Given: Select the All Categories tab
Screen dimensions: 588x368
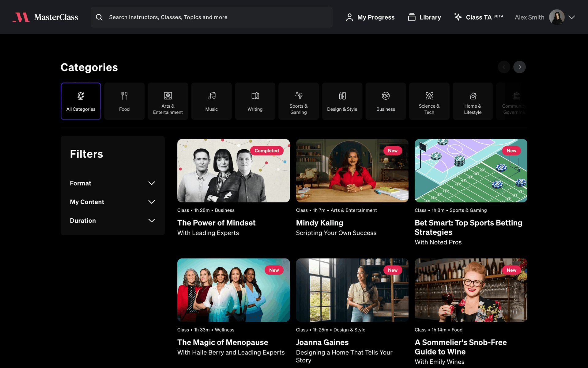Looking at the screenshot, I should [81, 101].
